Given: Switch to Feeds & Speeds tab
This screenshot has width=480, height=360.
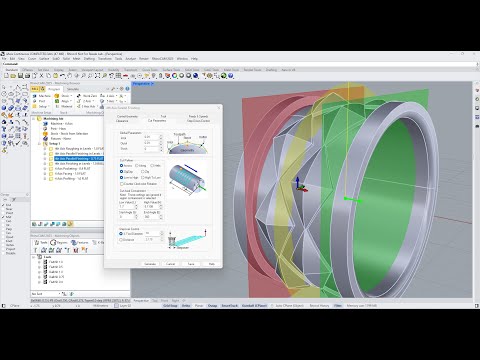Looking at the screenshot, I should (198, 116).
